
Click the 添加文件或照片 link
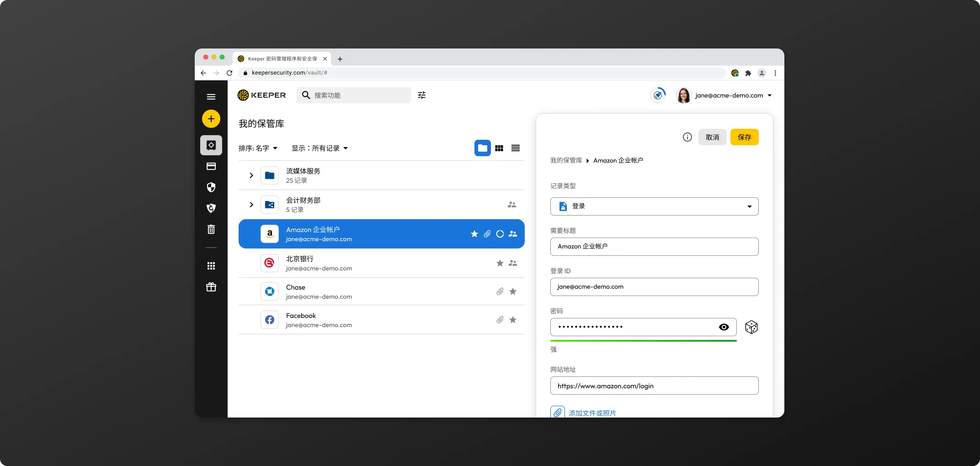(592, 413)
